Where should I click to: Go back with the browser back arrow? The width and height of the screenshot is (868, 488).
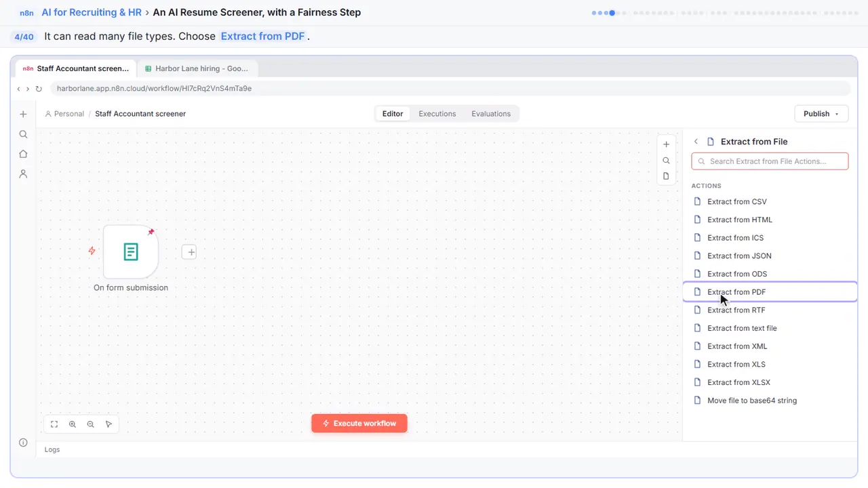19,89
